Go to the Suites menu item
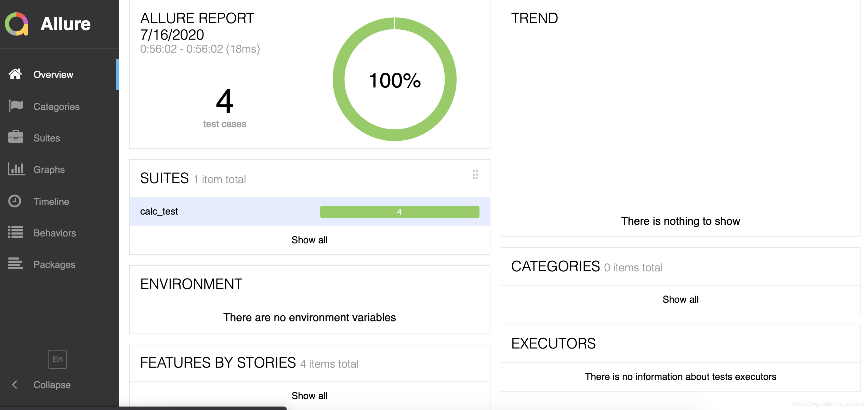Screen dimensions: 868x410 point(47,138)
